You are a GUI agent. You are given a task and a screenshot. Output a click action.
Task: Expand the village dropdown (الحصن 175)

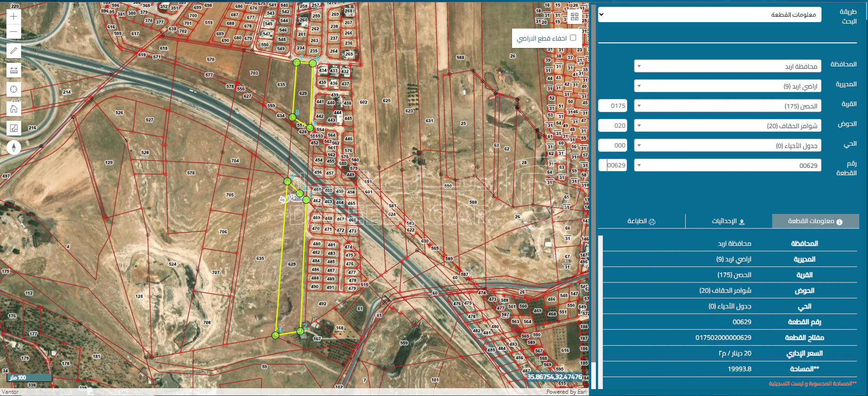point(728,106)
